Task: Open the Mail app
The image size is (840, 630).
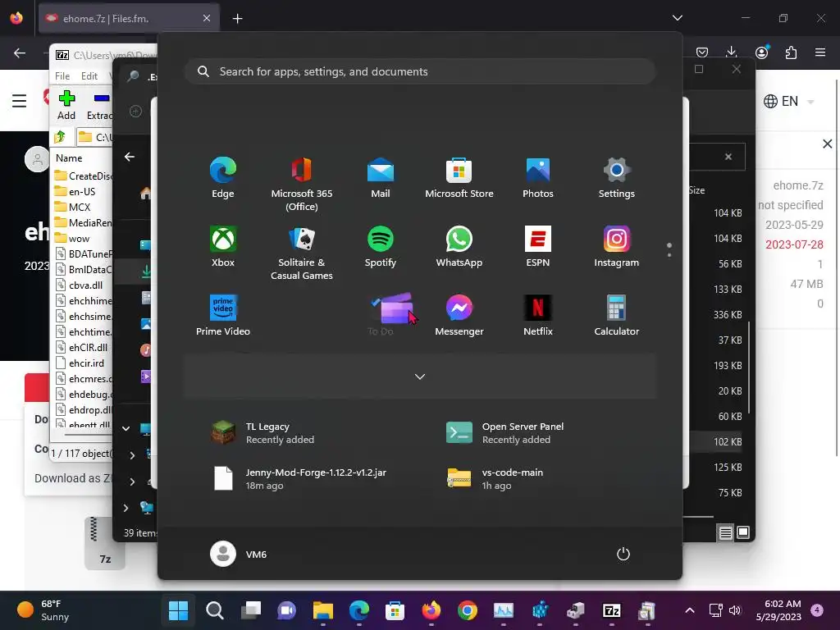Action: tap(381, 178)
